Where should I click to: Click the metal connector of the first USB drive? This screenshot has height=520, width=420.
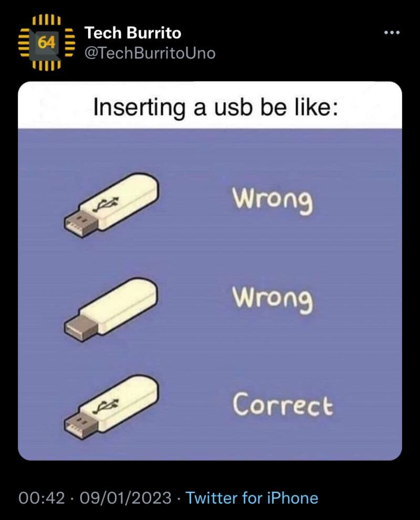(x=81, y=225)
